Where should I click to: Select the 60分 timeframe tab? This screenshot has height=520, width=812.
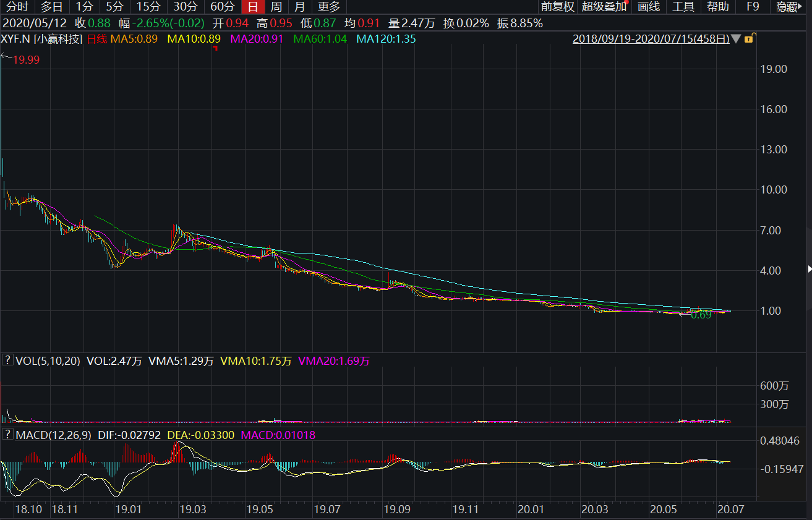pos(223,7)
